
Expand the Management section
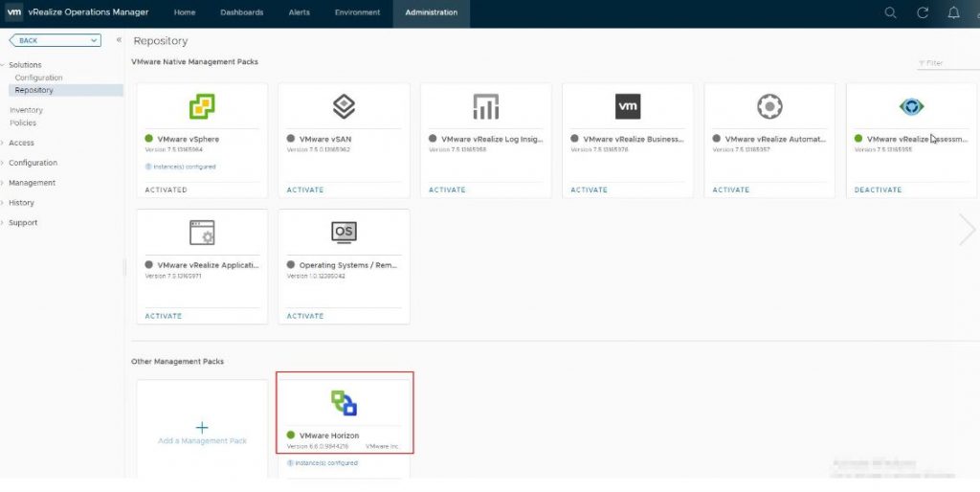point(3,183)
